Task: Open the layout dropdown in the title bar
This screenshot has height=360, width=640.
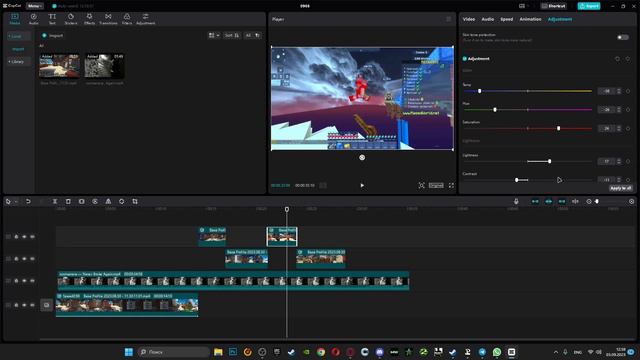Action: 524,6
